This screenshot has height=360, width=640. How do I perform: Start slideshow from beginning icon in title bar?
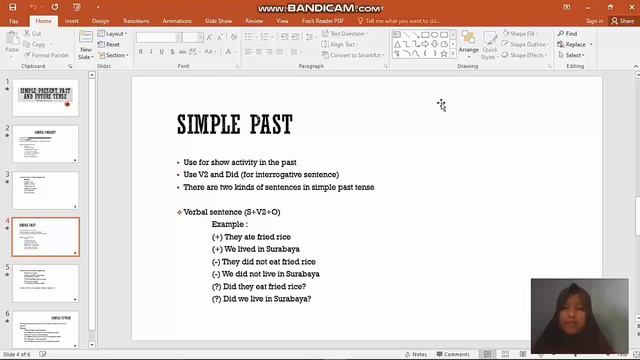point(77,7)
